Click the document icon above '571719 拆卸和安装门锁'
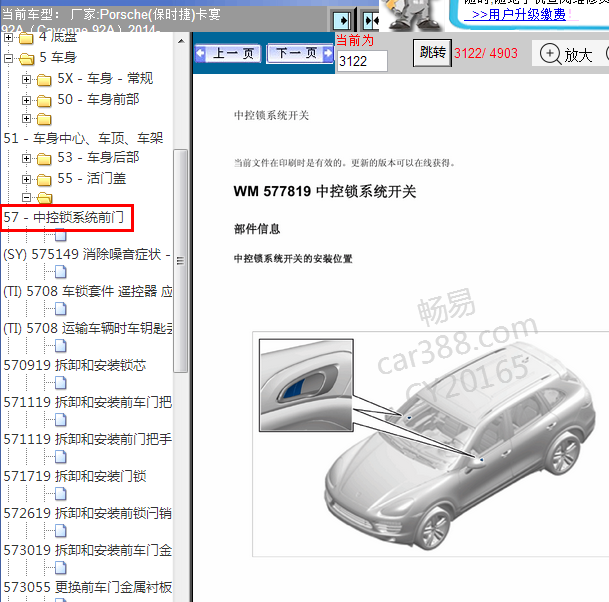This screenshot has width=609, height=602. (x=61, y=457)
